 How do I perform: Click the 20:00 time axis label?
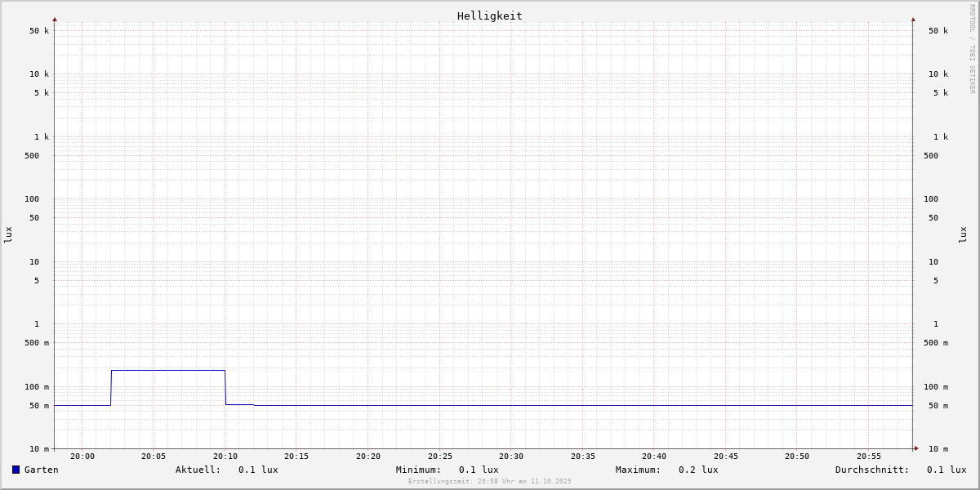coord(82,457)
